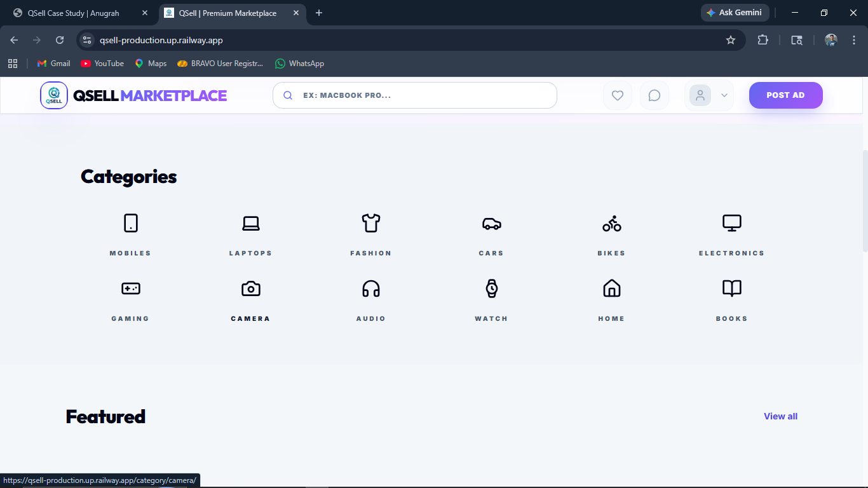Click the AUDIO label
Image resolution: width=868 pixels, height=488 pixels.
pos(371,318)
